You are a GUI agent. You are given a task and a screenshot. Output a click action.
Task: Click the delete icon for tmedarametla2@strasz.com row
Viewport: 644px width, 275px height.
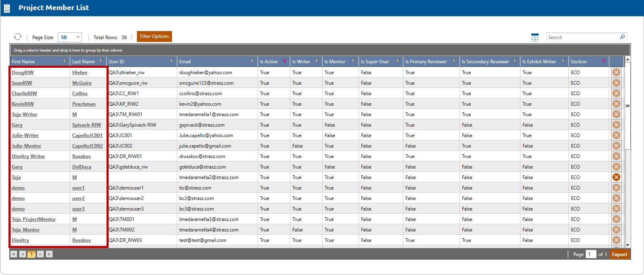[x=616, y=177]
